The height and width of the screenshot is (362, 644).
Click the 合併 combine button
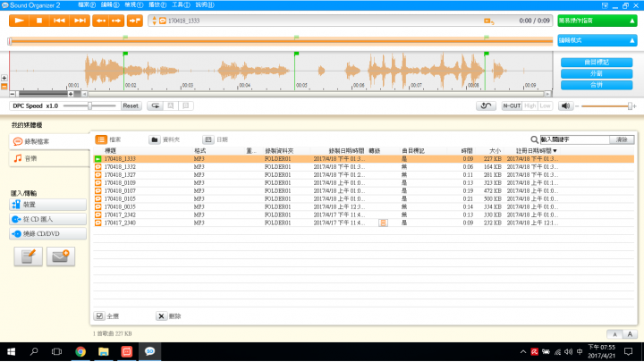(597, 85)
